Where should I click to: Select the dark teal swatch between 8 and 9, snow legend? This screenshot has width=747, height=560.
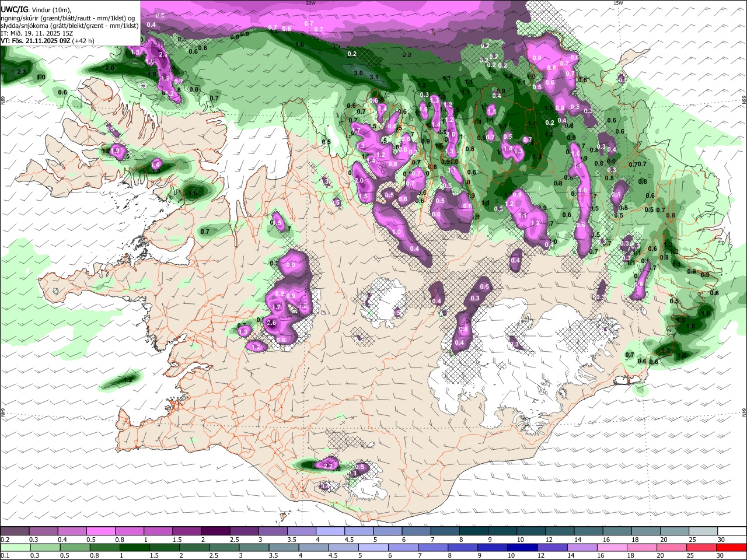pyautogui.click(x=474, y=531)
